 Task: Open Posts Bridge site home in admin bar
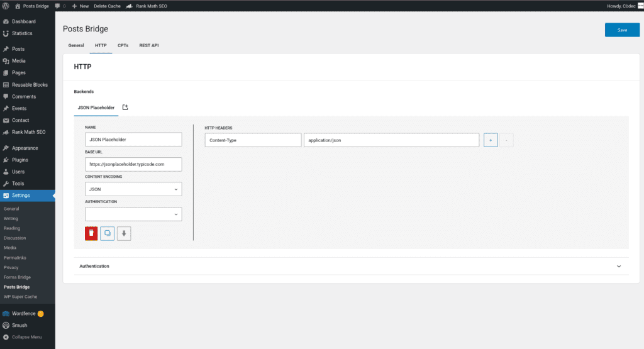click(32, 6)
